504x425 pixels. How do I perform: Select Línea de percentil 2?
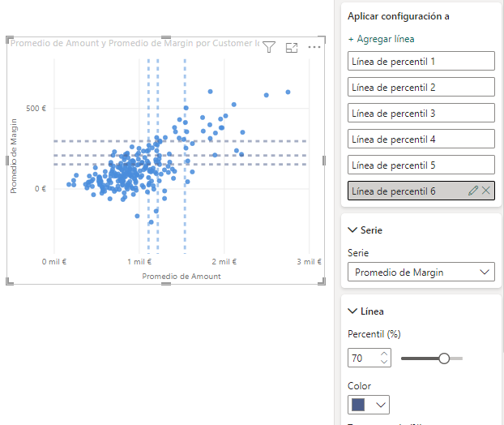[x=421, y=88]
